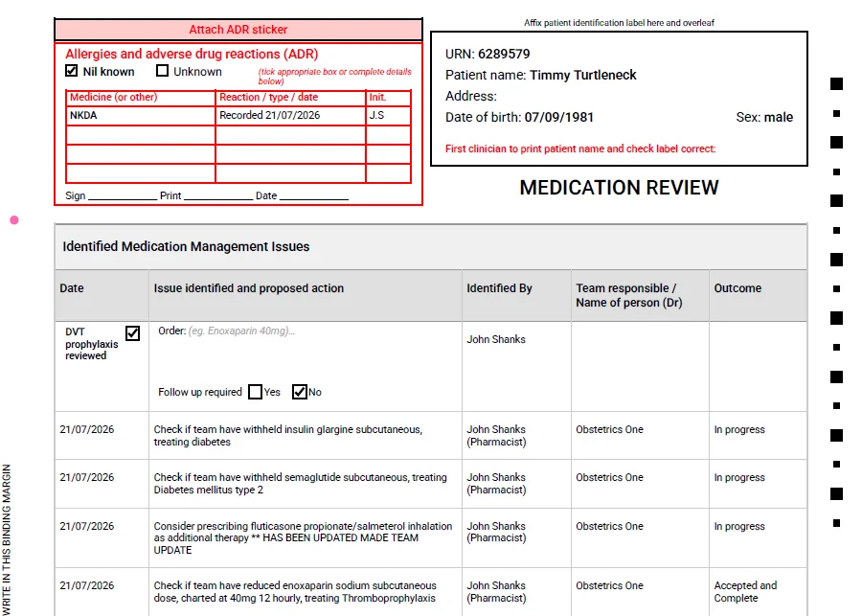Click the date of birth 07/09/1981
The width and height of the screenshot is (862, 616).
pyautogui.click(x=559, y=117)
